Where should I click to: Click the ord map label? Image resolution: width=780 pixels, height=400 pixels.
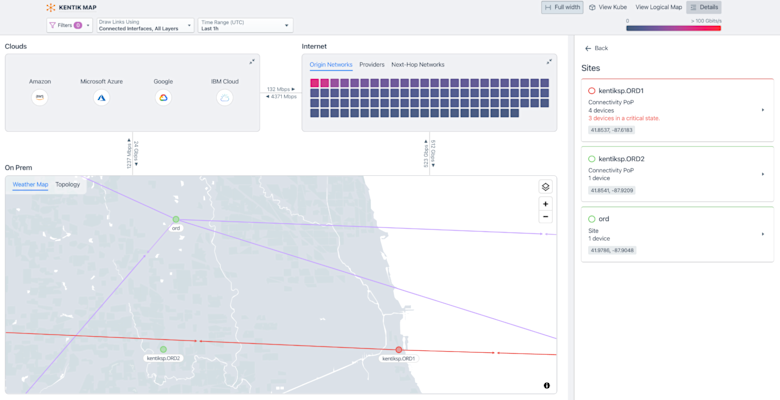pyautogui.click(x=176, y=228)
